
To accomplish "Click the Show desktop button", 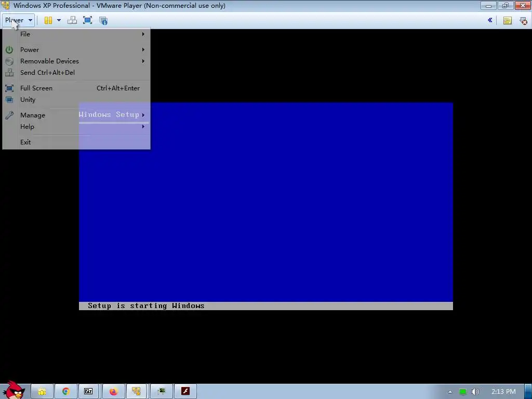I will (528, 392).
